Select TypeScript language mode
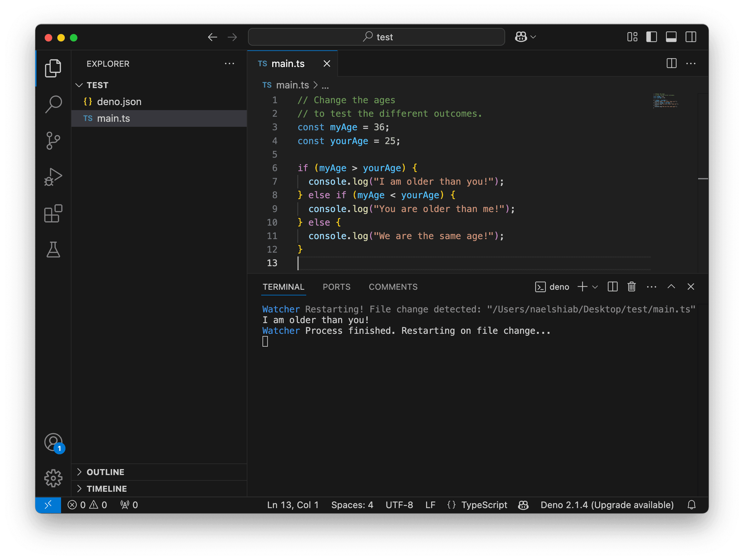Image resolution: width=744 pixels, height=560 pixels. pos(484,505)
